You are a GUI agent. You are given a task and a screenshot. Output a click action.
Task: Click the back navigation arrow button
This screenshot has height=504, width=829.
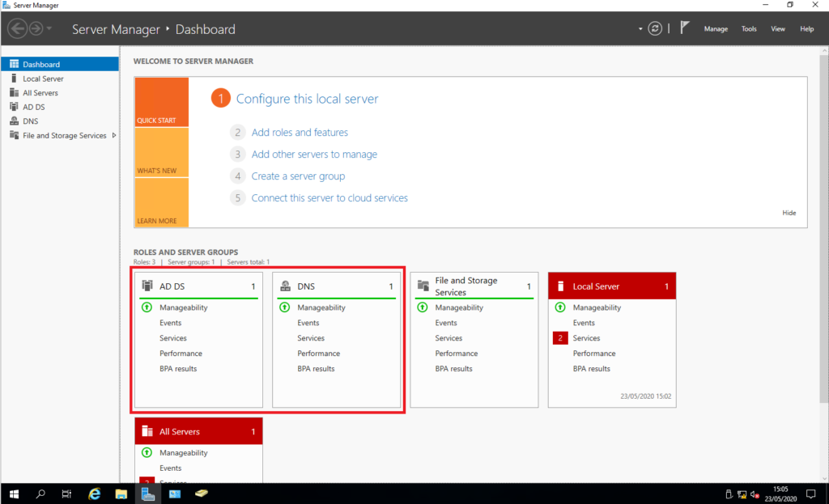click(18, 28)
